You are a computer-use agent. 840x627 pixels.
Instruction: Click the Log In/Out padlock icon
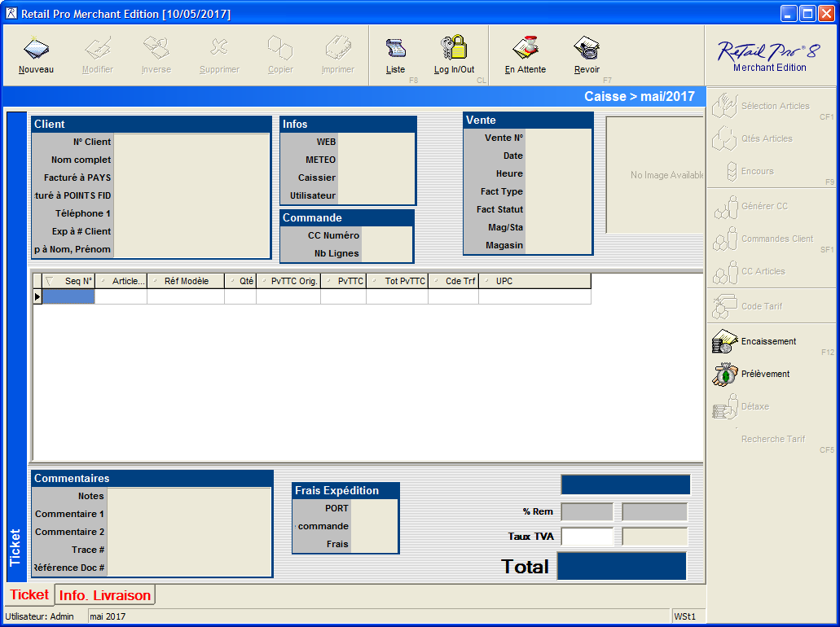[454, 49]
